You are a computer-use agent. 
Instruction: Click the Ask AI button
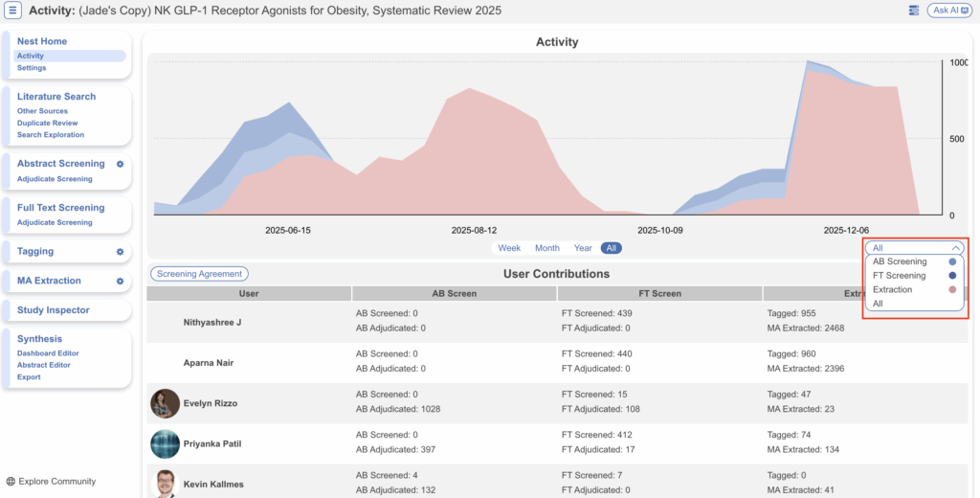point(949,11)
